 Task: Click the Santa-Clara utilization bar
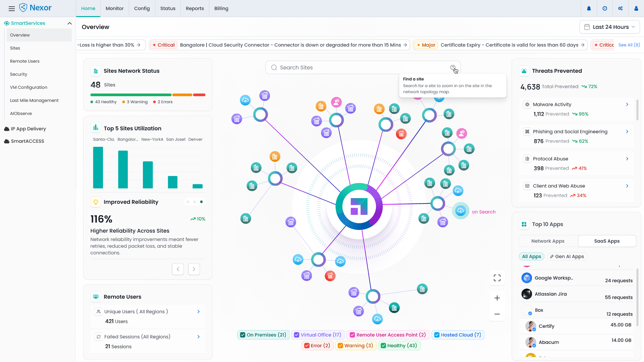pyautogui.click(x=98, y=168)
